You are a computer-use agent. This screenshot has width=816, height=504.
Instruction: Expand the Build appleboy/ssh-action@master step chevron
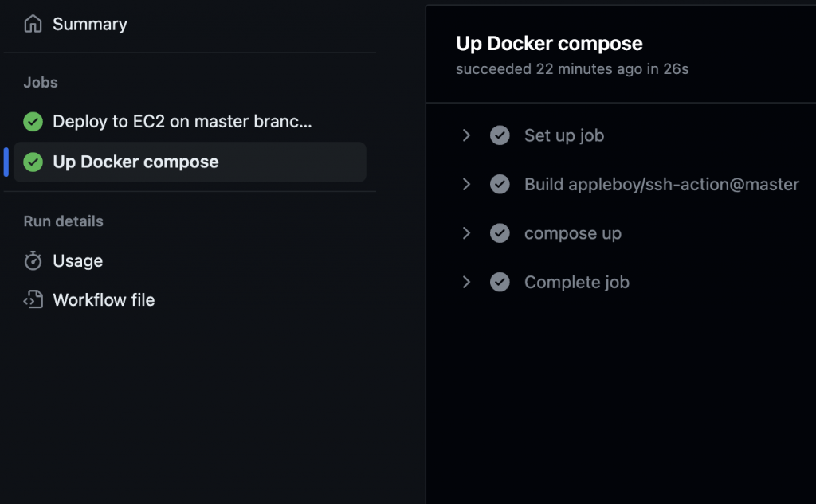pos(467,185)
